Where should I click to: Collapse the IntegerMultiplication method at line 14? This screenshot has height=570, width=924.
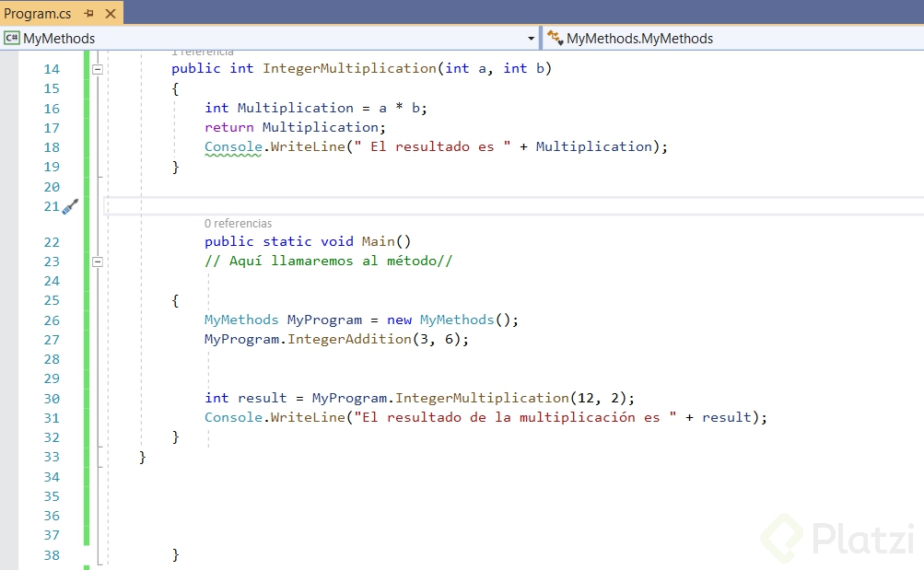(98, 69)
